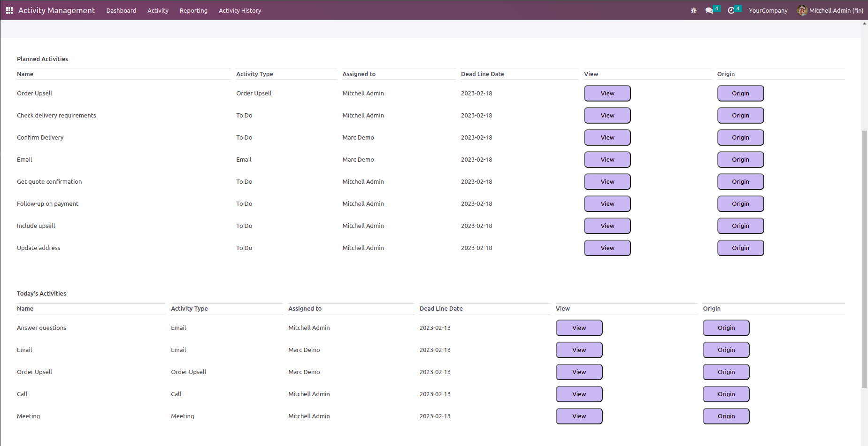The width and height of the screenshot is (868, 446).
Task: View today's Meeting activity
Action: click(579, 416)
